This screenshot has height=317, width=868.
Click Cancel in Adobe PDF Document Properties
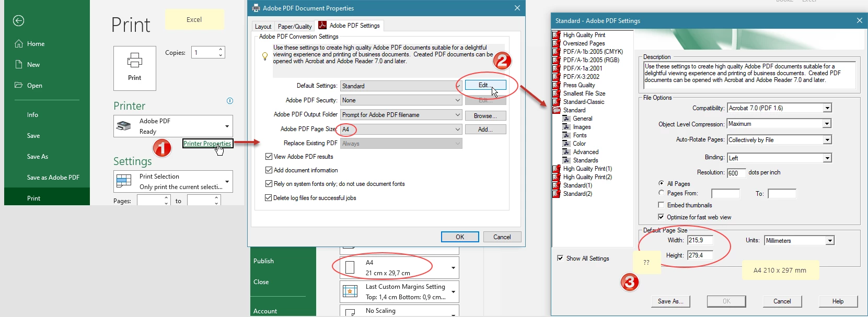(502, 237)
